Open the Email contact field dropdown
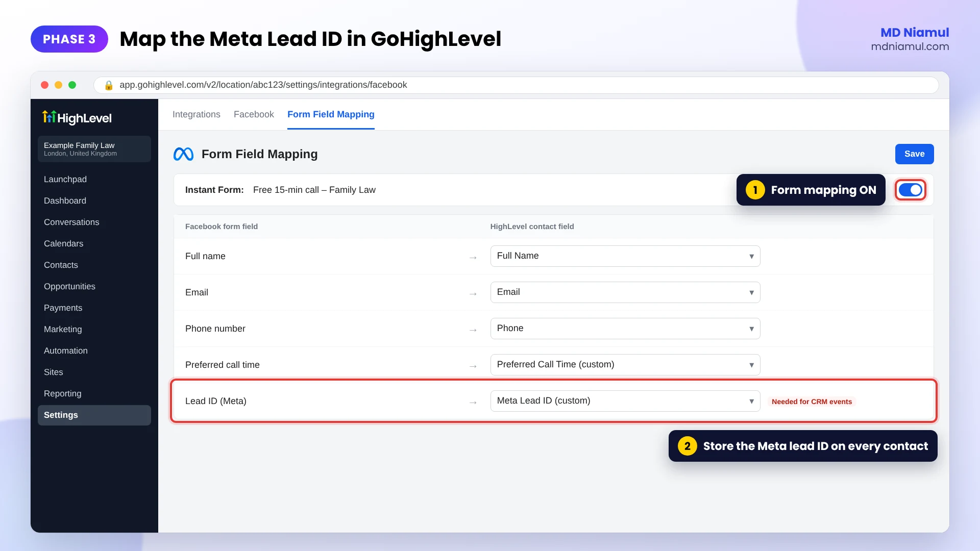 [625, 292]
